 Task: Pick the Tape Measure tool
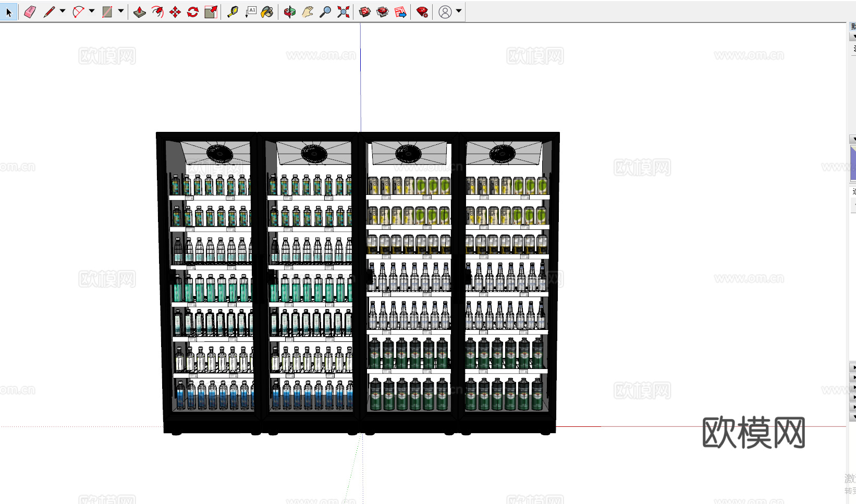coord(233,12)
